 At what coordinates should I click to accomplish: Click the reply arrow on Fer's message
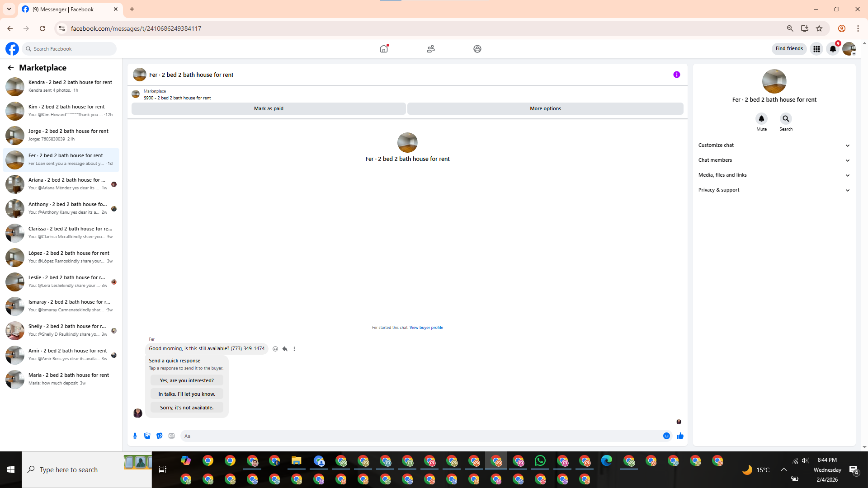(285, 349)
